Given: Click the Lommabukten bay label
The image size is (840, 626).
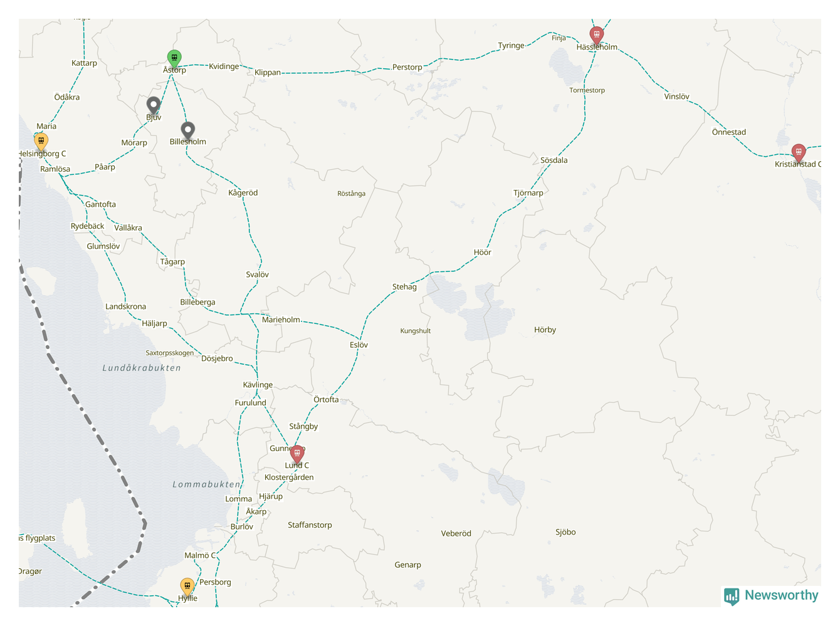Looking at the screenshot, I should pos(206,484).
